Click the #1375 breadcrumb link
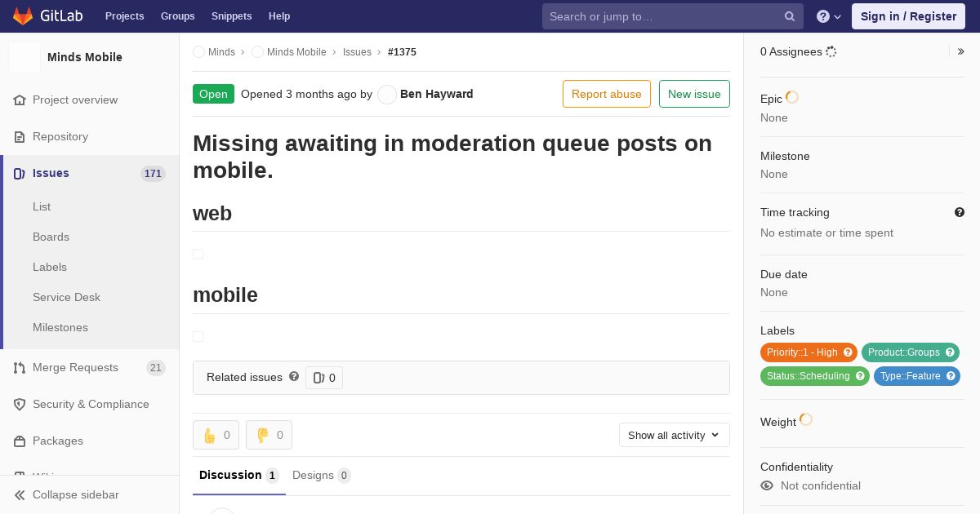Viewport: 980px width, 514px height. [x=402, y=51]
